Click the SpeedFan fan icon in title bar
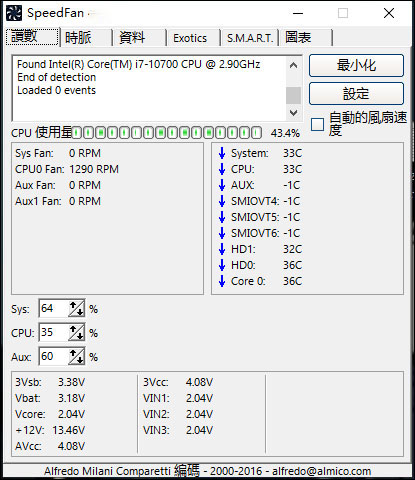415x480 pixels. 14,13
